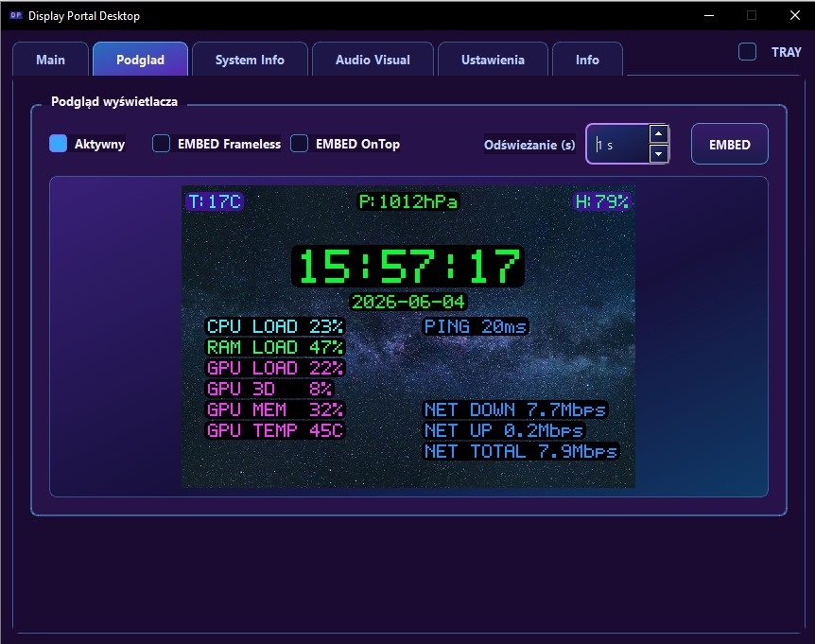Click the date 2026-06-04
The image size is (815, 644).
408,302
